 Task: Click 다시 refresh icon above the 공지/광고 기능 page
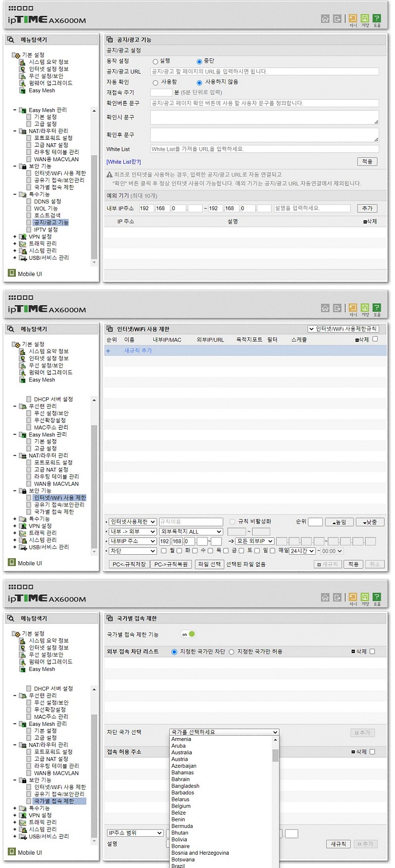coord(353,19)
